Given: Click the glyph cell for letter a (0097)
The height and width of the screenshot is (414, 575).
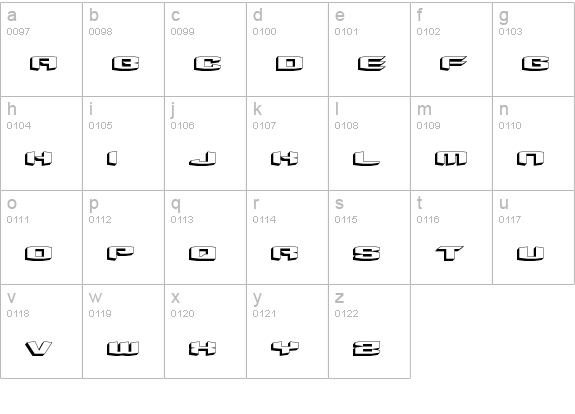Looking at the screenshot, I should (41, 50).
